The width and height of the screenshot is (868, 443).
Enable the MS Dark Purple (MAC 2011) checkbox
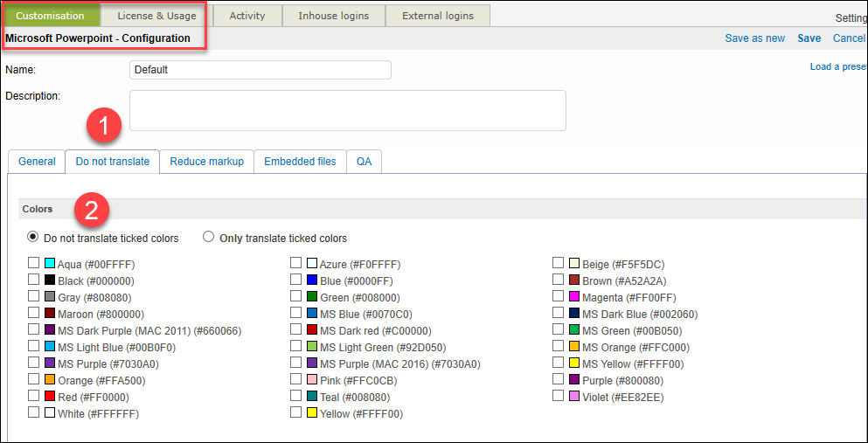coord(33,330)
